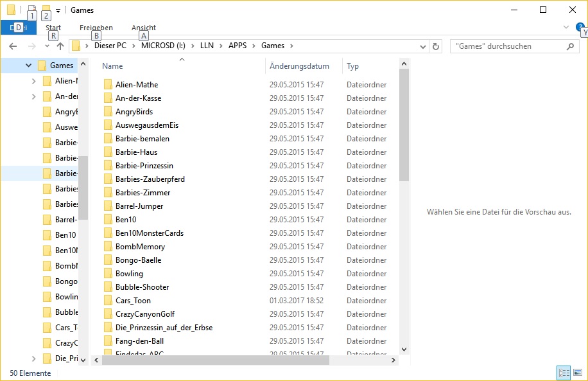Select the Alien-Mathe folder icon
The width and height of the screenshot is (588, 381).
click(x=108, y=84)
